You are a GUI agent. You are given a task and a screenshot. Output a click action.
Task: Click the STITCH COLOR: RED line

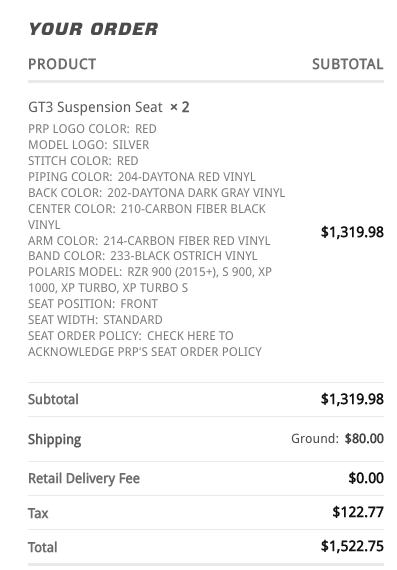83,161
